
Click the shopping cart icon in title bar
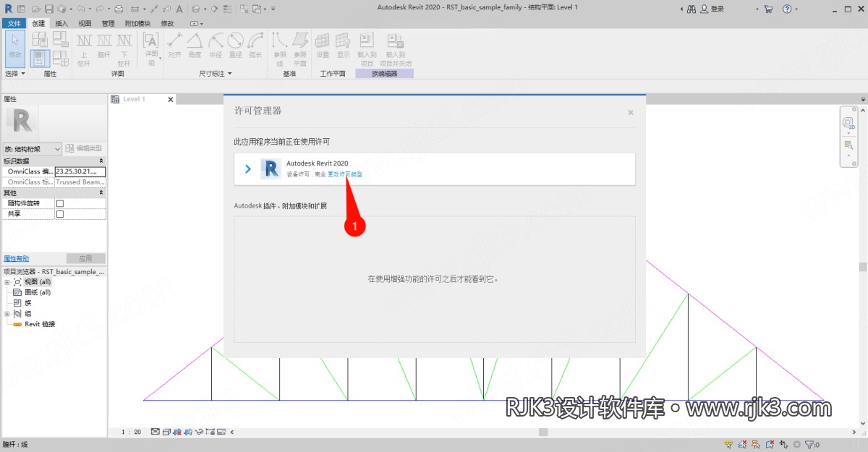click(767, 9)
